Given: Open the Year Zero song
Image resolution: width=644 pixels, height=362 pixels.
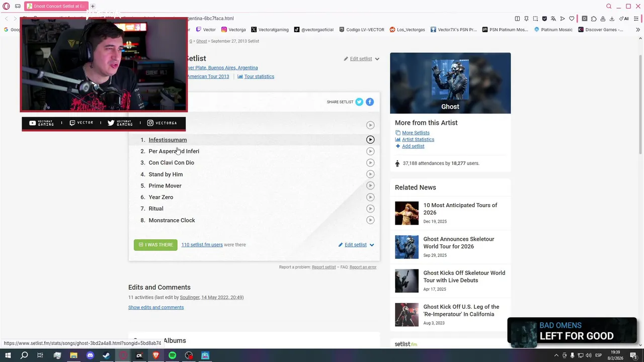Looking at the screenshot, I should tap(160, 197).
